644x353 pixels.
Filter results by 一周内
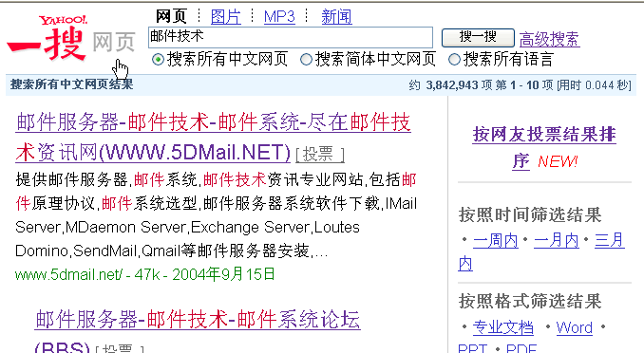(x=495, y=240)
